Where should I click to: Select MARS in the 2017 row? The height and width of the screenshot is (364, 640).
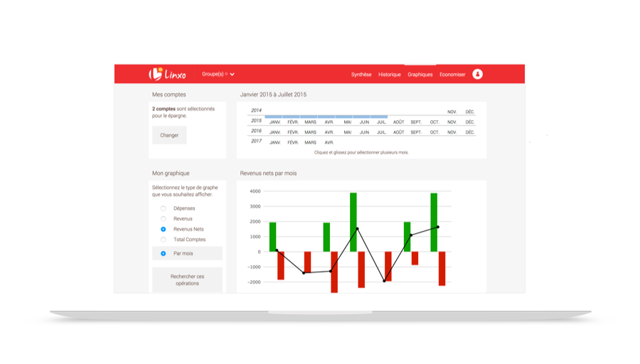point(310,142)
